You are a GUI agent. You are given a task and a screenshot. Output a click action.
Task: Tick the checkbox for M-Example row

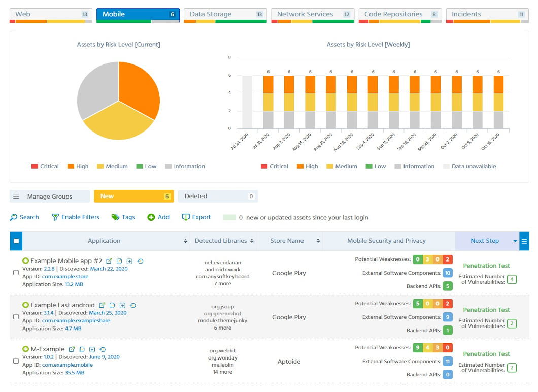pos(16,362)
